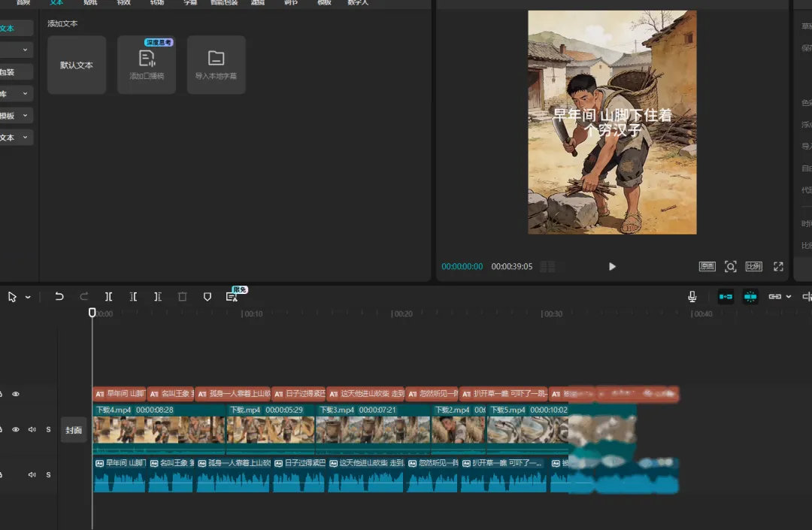Open full screen preview mode
This screenshot has width=812, height=530.
[778, 267]
